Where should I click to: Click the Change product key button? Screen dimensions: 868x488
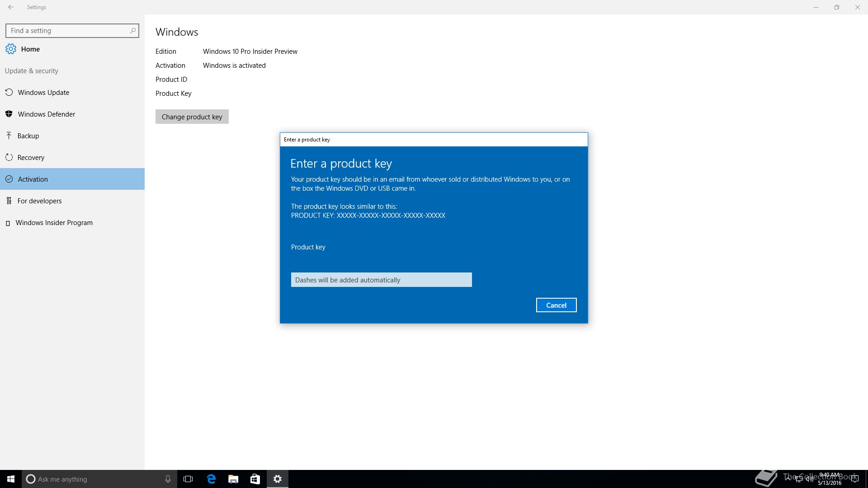point(192,117)
